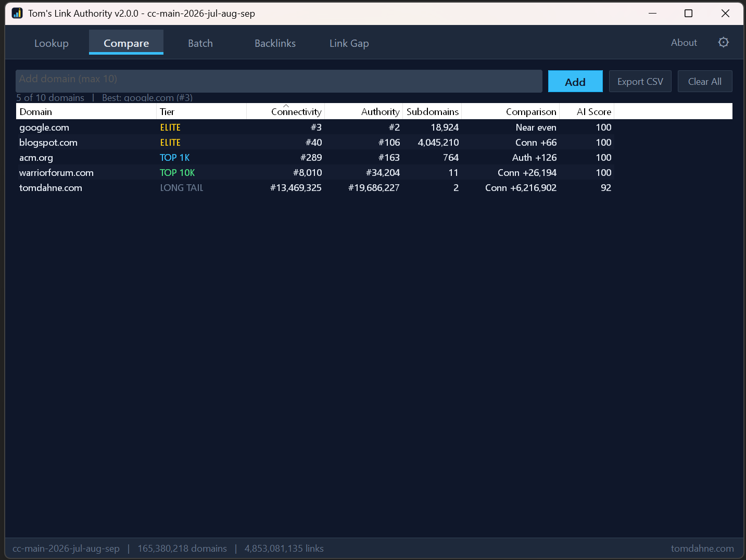746x560 pixels.
Task: Select the acm.org domain row
Action: coord(315,158)
